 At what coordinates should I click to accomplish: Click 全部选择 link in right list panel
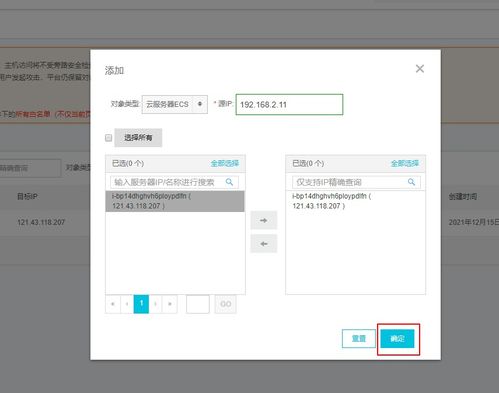pyautogui.click(x=405, y=163)
